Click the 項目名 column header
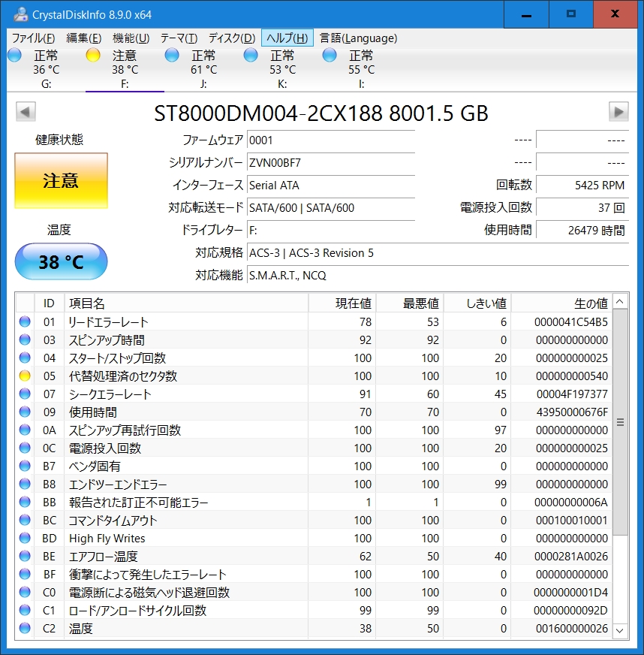 [x=186, y=303]
